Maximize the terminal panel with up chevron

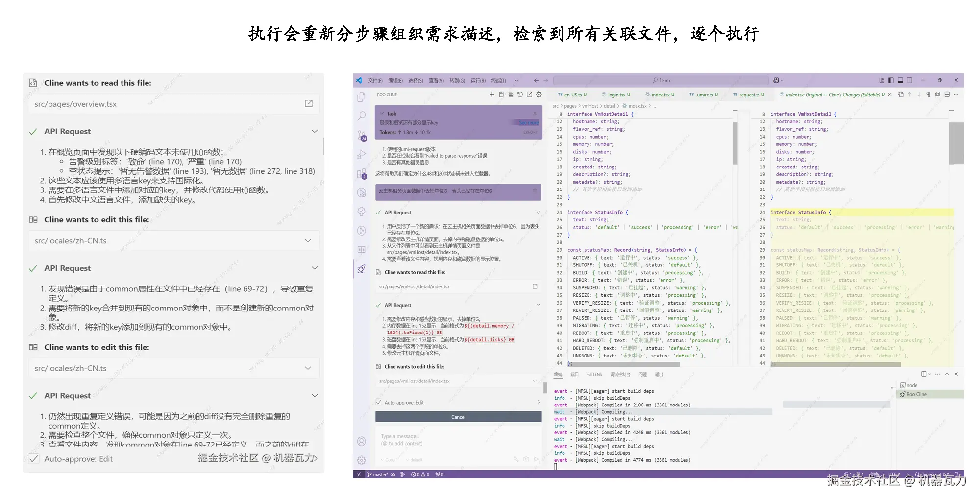point(947,374)
